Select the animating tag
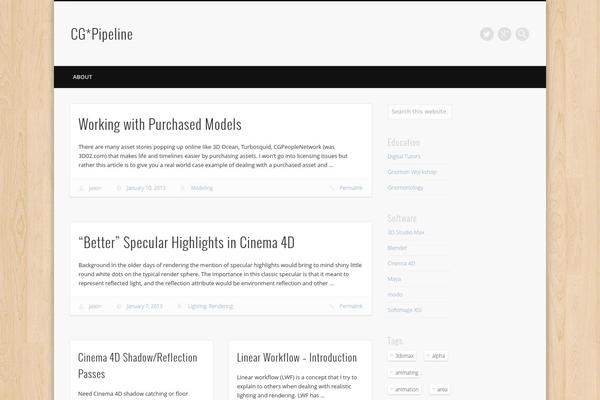 point(404,372)
